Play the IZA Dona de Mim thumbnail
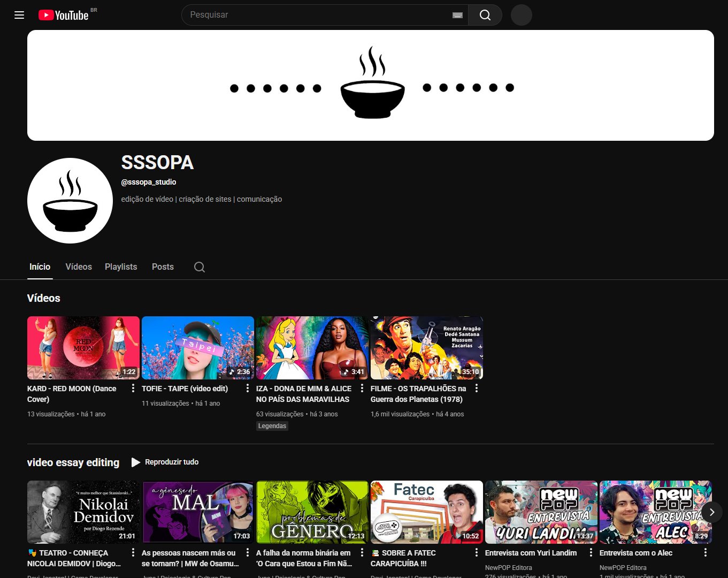Screen dimensions: 728x578 tap(312, 348)
